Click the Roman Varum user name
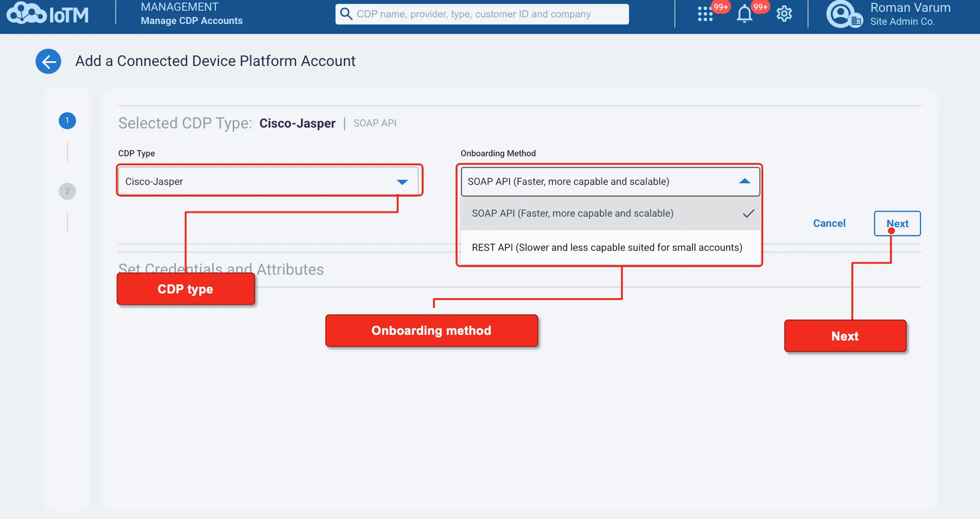Image resolution: width=980 pixels, height=519 pixels. (910, 8)
